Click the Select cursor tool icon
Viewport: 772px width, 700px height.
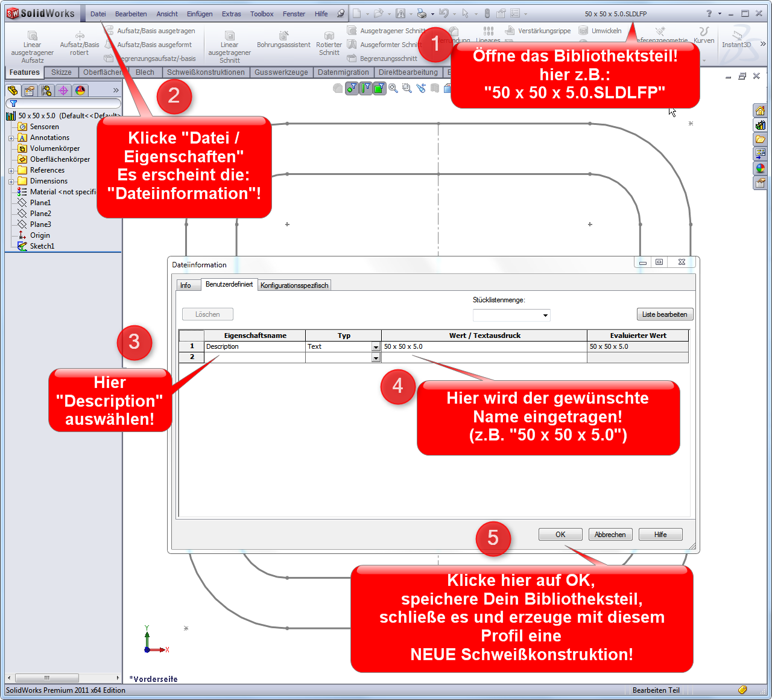pyautogui.click(x=465, y=13)
